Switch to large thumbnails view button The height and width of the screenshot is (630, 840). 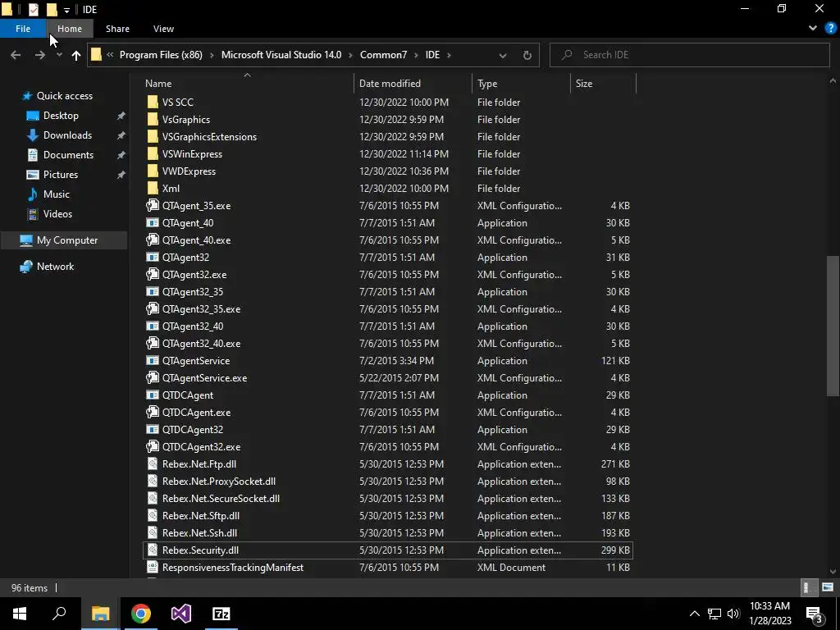(x=828, y=587)
